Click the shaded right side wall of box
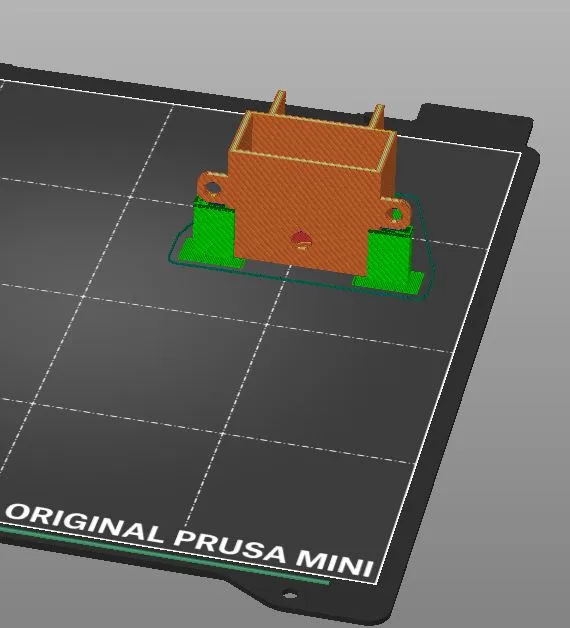The image size is (570, 628). coord(388,166)
